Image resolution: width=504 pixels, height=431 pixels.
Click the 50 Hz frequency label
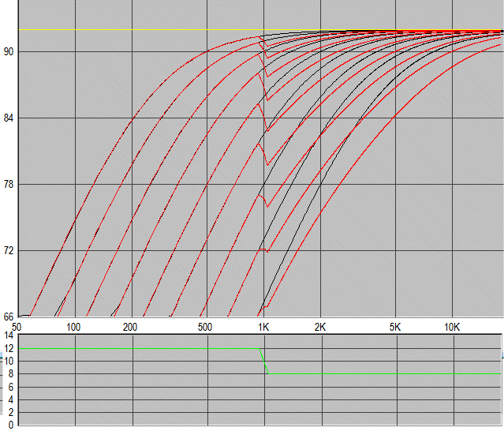point(17,327)
